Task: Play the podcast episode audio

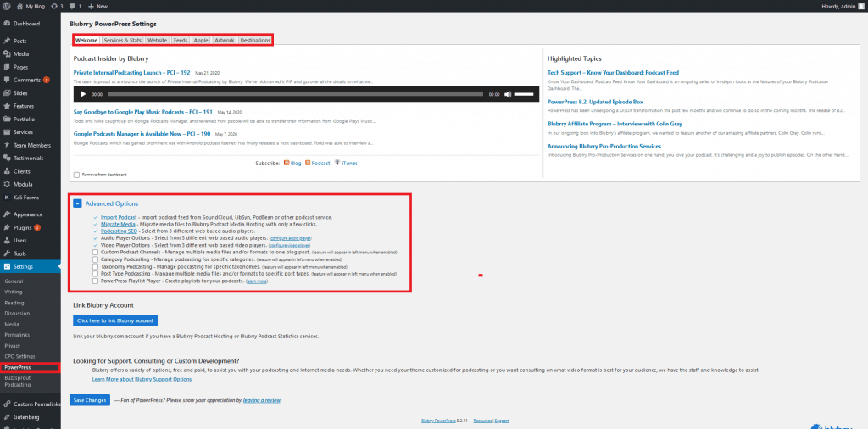Action: coord(84,94)
